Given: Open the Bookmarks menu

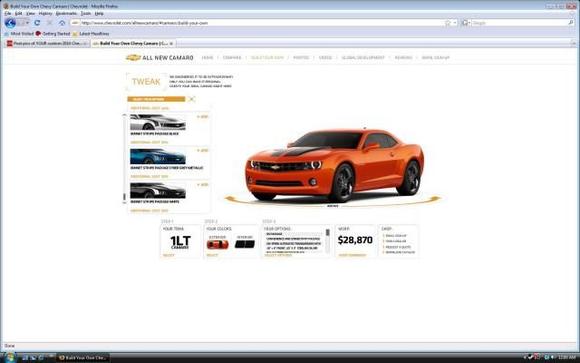Looking at the screenshot, I should [66, 13].
